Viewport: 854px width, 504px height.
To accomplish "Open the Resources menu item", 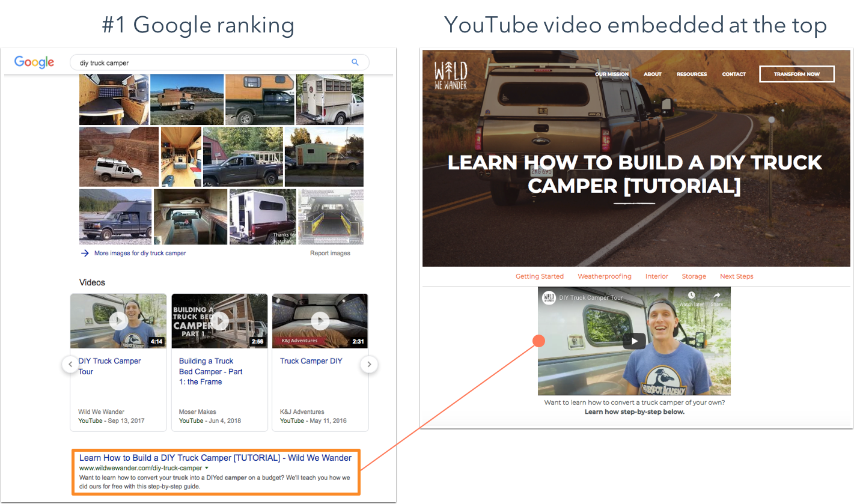I will tap(691, 74).
